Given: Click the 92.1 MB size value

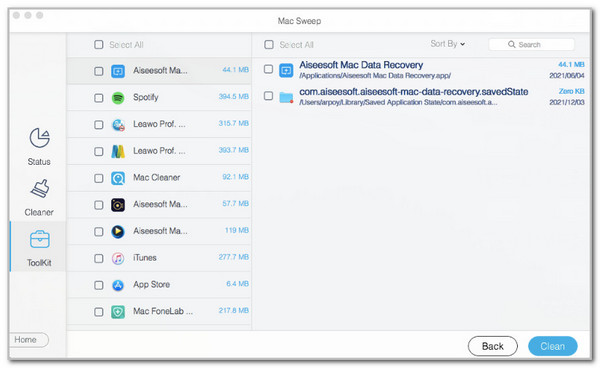Looking at the screenshot, I should (x=235, y=177).
